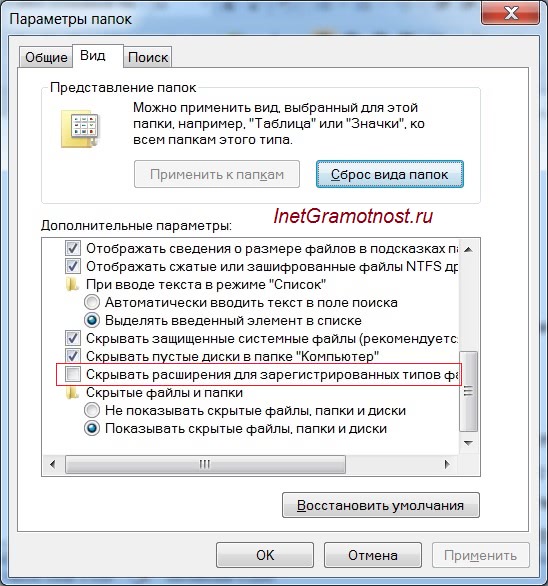548x586 pixels.
Task: Click the Сброс вида папок button
Action: point(390,174)
